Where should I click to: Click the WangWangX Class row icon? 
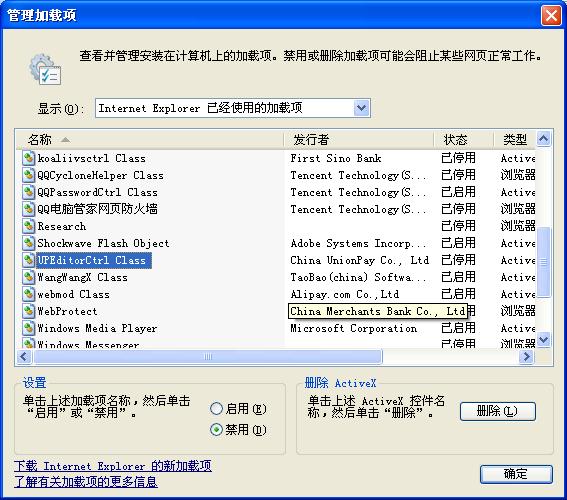tap(28, 277)
